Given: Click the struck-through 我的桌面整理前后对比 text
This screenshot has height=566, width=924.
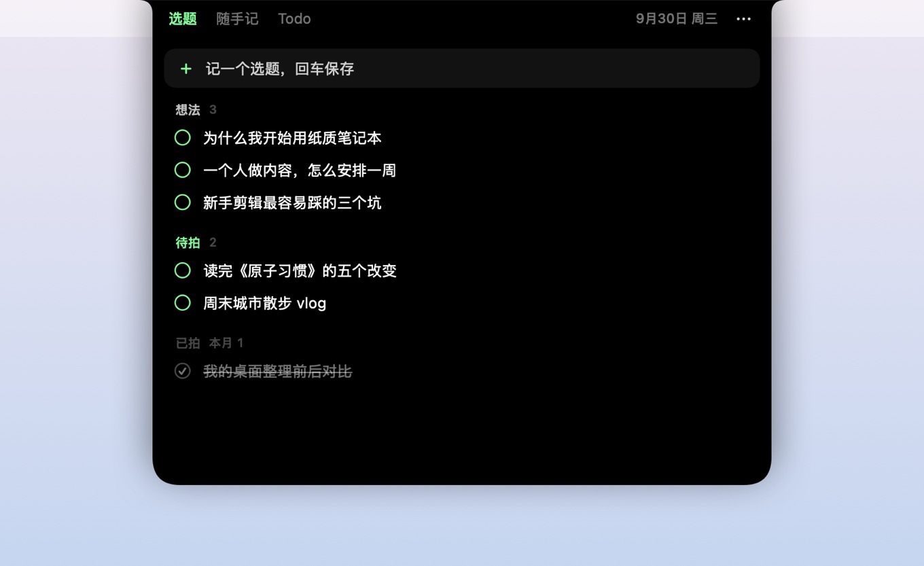Looking at the screenshot, I should click(x=277, y=372).
